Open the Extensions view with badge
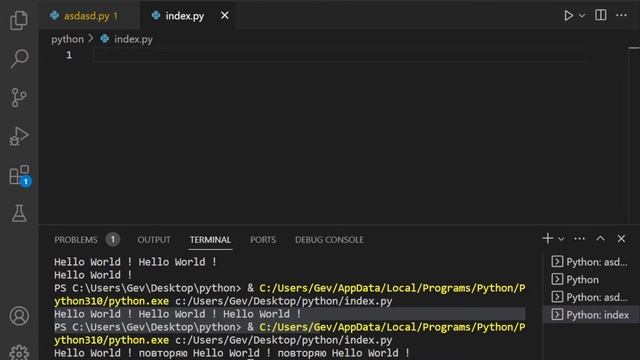This screenshot has width=640, height=360. 19,175
